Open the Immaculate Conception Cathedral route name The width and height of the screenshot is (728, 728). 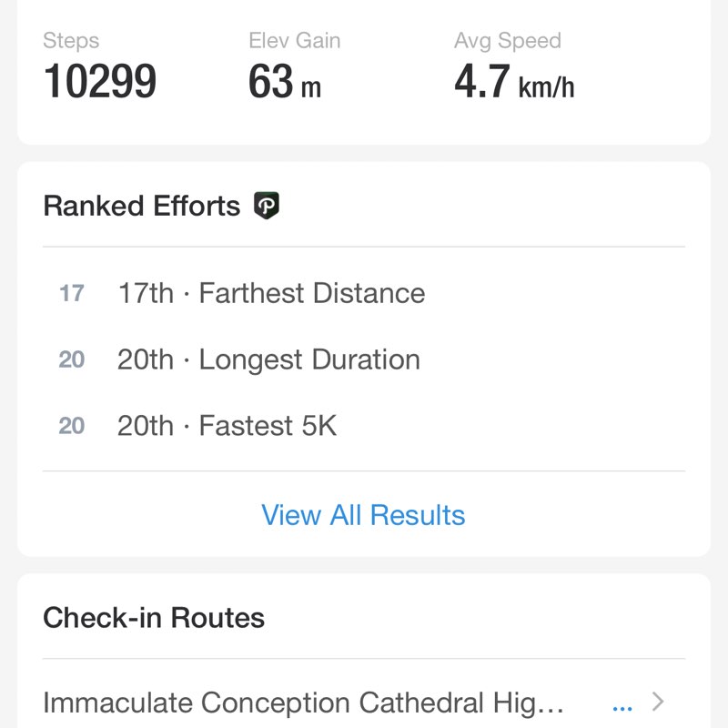[303, 703]
